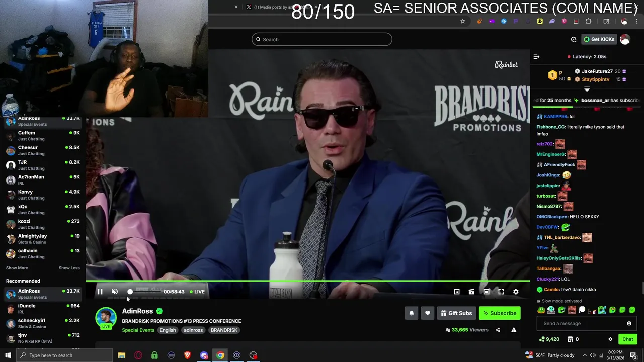644x362 pixels.
Task: Open Opera browser from taskbar
Action: pyautogui.click(x=138, y=355)
